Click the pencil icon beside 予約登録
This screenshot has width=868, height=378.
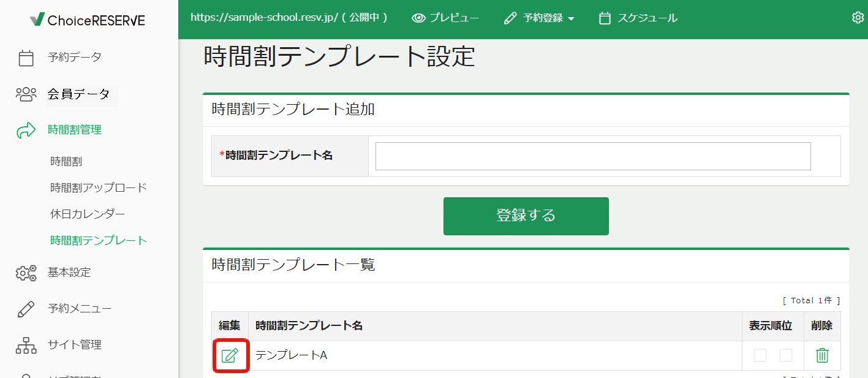[x=510, y=18]
